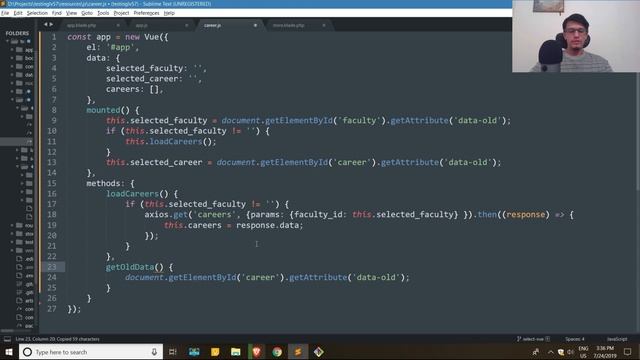Screen dimensions: 640x360
Task: Change syntax via 'JavaScript' status item
Action: 617,339
